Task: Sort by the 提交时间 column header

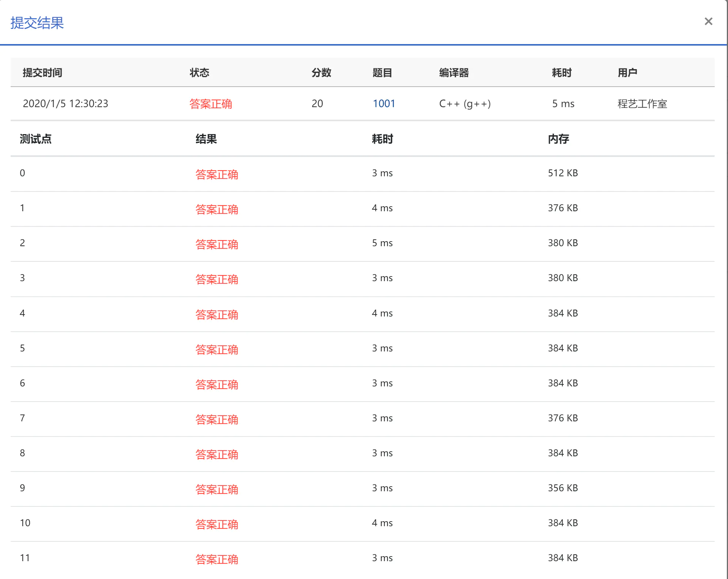Action: click(42, 73)
